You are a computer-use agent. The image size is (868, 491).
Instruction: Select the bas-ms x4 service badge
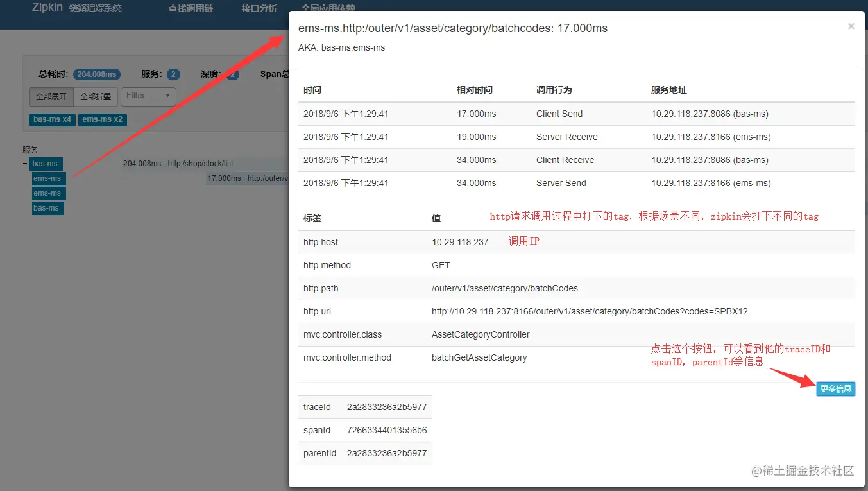[52, 119]
